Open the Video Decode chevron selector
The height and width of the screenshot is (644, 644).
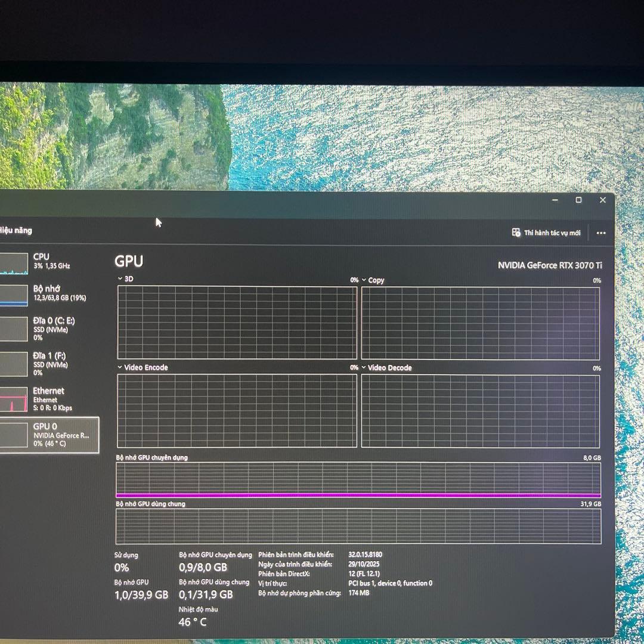[364, 368]
